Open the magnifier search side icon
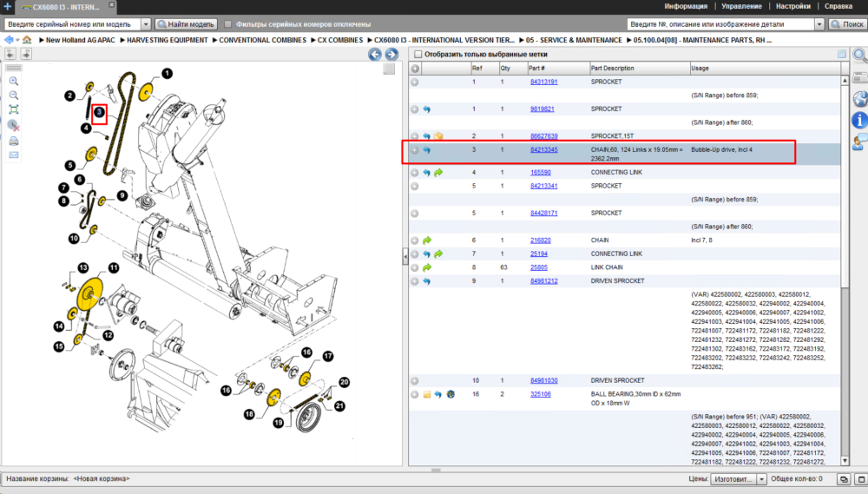Screen dimensions: 868x494 pos(859,55)
